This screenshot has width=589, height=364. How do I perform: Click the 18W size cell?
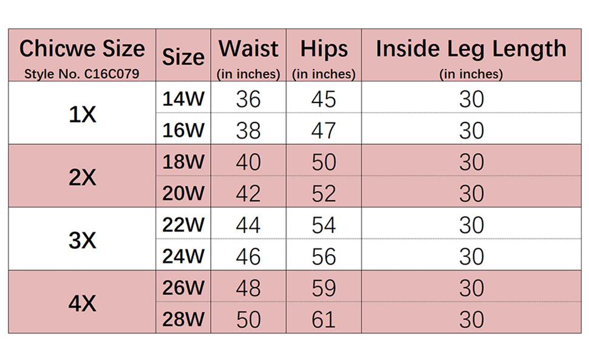(x=183, y=161)
